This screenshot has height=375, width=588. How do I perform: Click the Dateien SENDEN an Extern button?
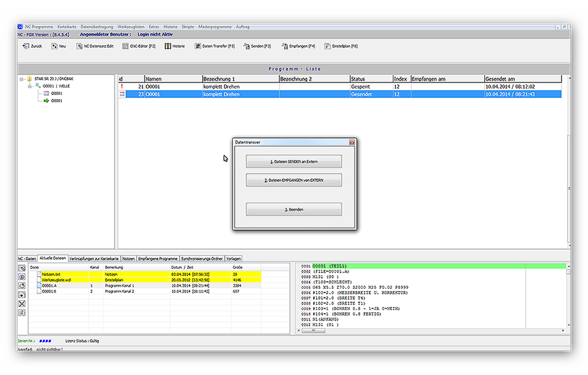(x=294, y=161)
